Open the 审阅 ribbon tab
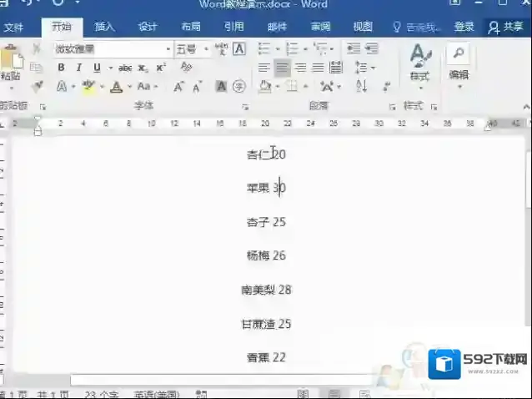Viewport: 532px width, 399px height. point(320,27)
